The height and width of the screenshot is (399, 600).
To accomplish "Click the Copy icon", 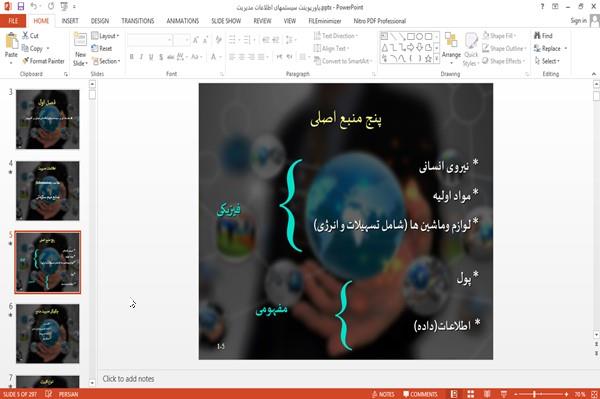I will click(x=25, y=48).
